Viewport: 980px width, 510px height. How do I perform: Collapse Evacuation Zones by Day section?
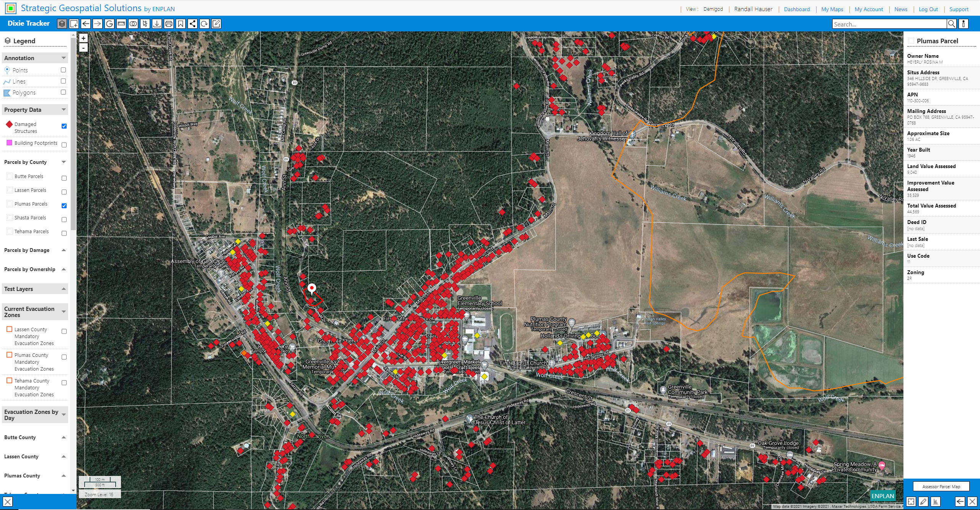[x=64, y=415]
